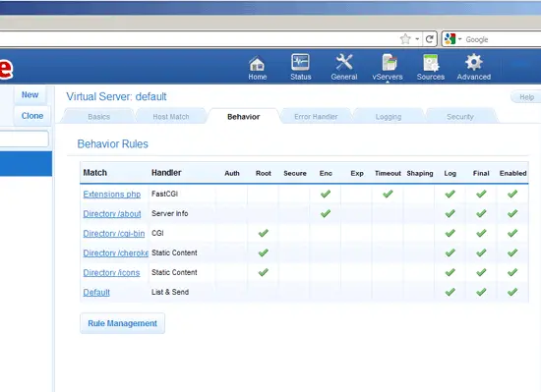Screen dimensions: 541x392
Task: Open the Status monitor icon
Action: 300,62
